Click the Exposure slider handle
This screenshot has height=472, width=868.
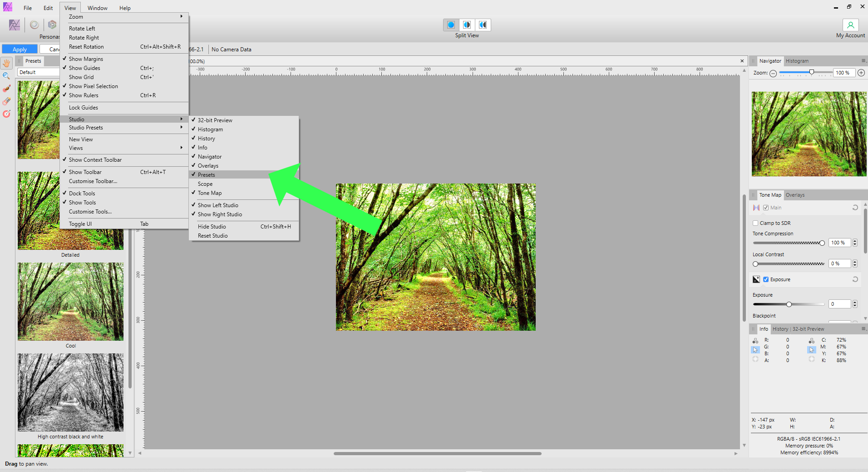coord(789,304)
